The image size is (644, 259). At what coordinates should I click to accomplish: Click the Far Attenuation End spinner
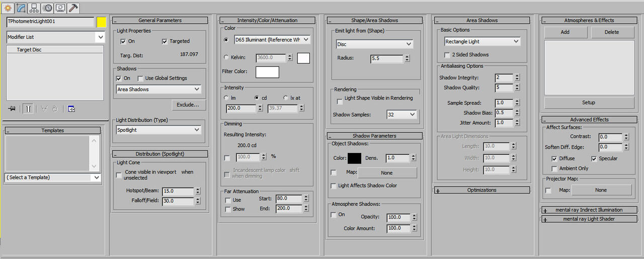306,208
